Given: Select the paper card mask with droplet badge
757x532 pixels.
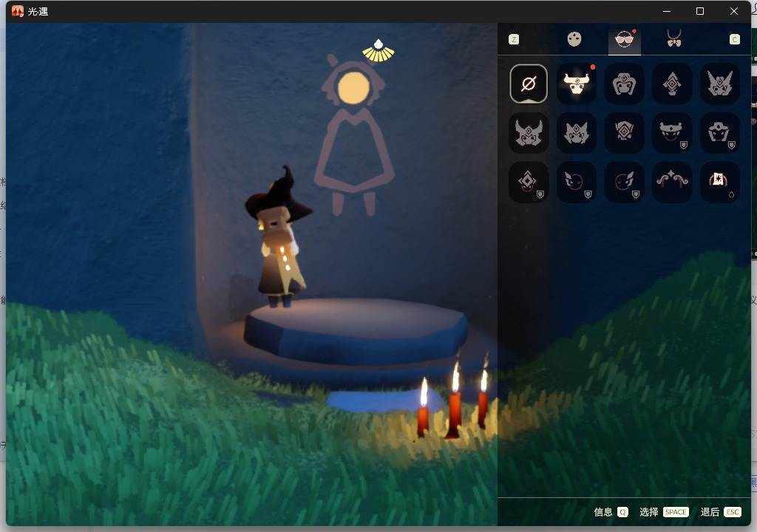Looking at the screenshot, I should click(719, 182).
